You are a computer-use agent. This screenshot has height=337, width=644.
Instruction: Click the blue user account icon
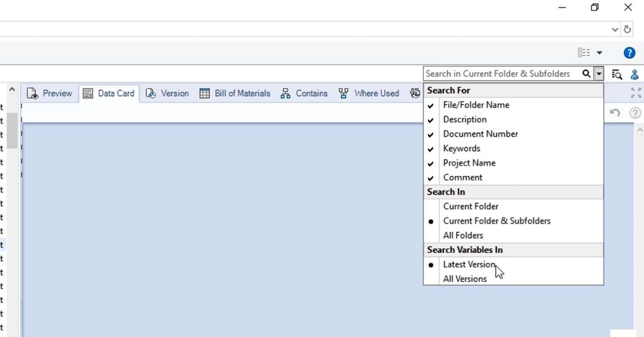[635, 74]
